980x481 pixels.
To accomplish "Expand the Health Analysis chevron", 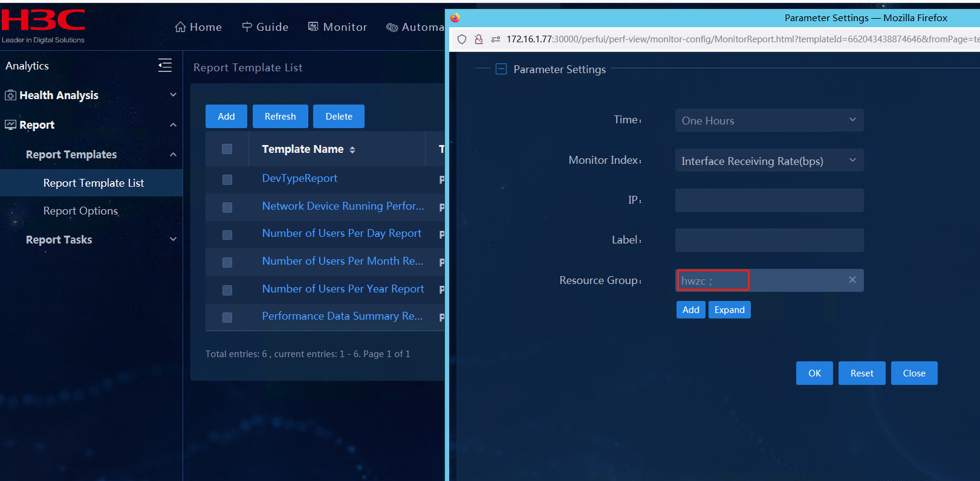I will tap(173, 95).
